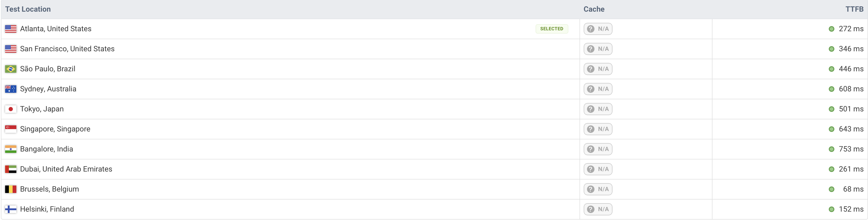868x220 pixels.
Task: Click the 753 ms TTFB value
Action: 851,149
